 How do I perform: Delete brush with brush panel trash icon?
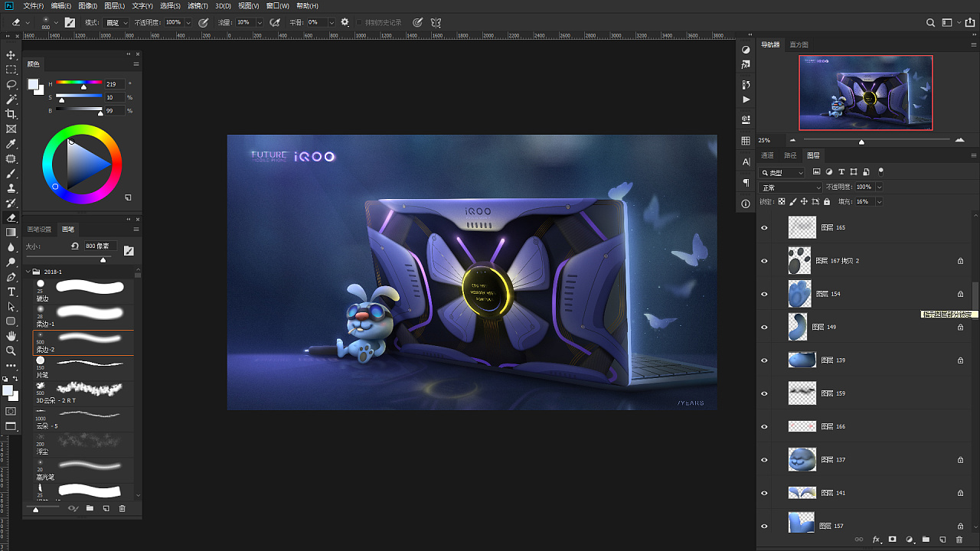coord(122,508)
